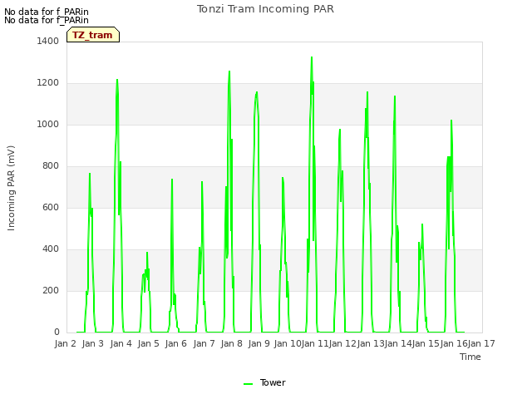Click the Jan 8 date tick label
This screenshot has width=532, height=399.
(231, 343)
